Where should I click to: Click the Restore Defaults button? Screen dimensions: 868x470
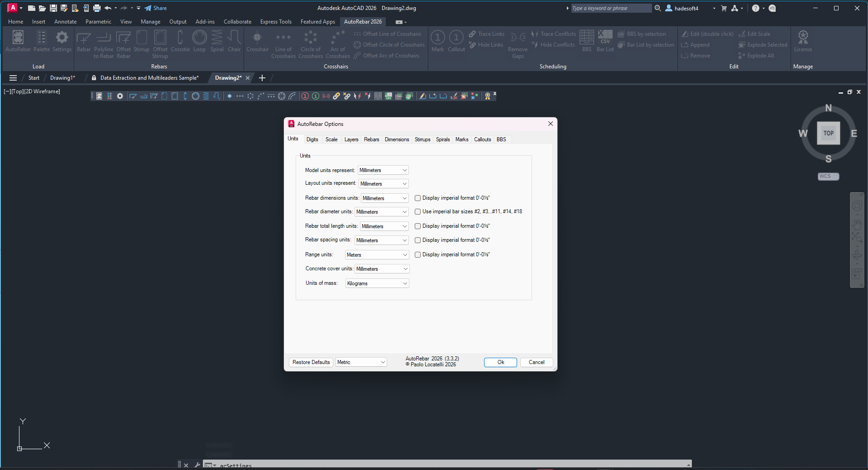311,362
